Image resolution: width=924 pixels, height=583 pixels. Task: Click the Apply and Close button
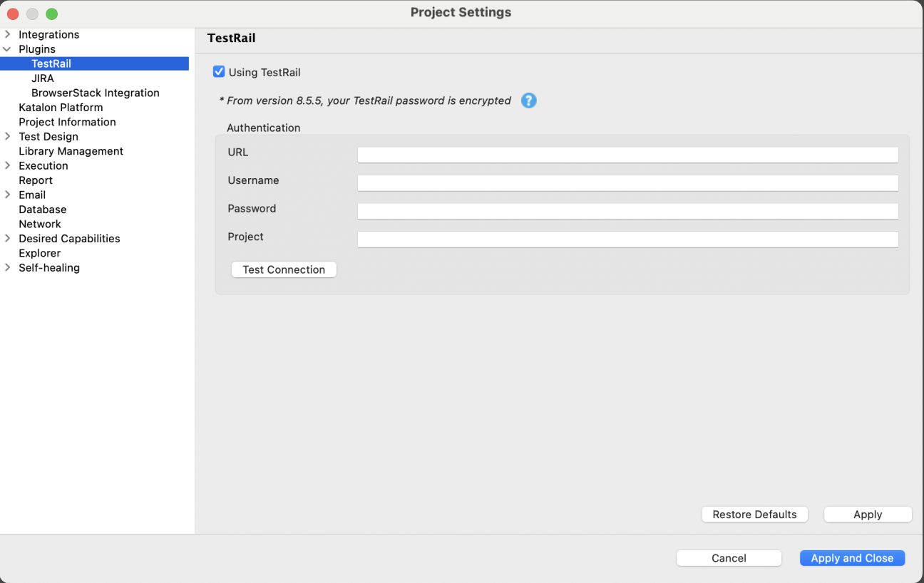852,558
